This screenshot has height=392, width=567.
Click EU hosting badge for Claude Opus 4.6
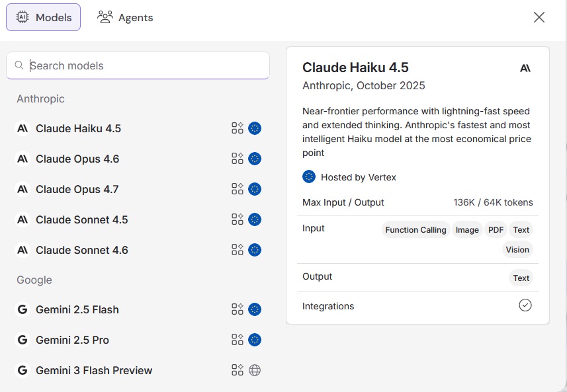pyautogui.click(x=255, y=159)
